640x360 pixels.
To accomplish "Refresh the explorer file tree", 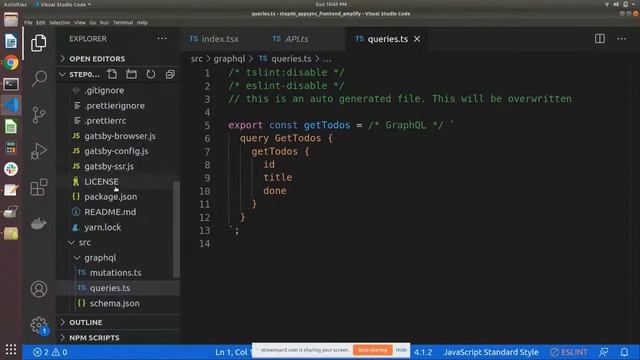I will [151, 74].
